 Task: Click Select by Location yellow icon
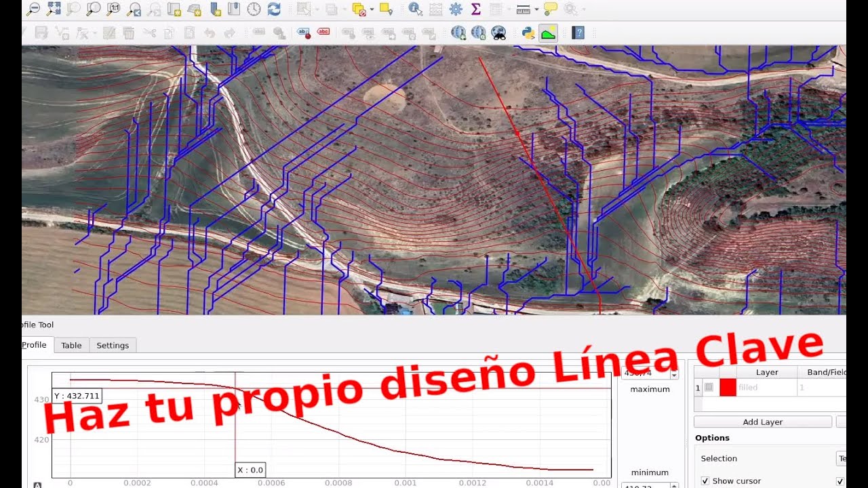click(386, 9)
